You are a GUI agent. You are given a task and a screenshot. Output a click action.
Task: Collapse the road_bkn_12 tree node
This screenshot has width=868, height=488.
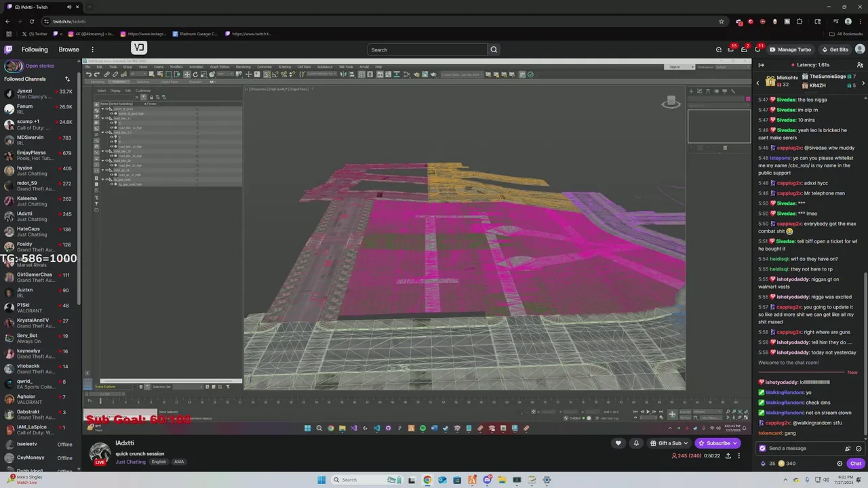[x=102, y=132]
